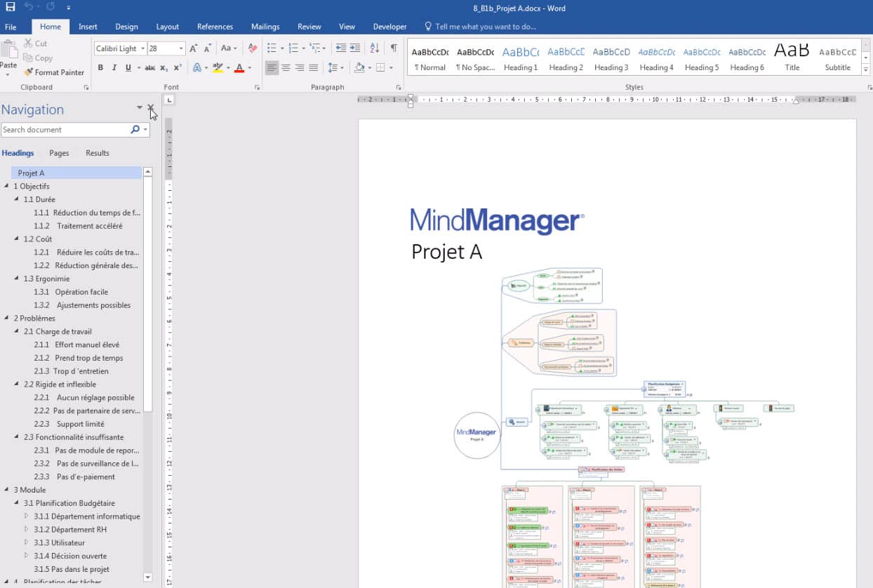This screenshot has height=588, width=873.
Task: Open the References ribbon tab
Action: click(x=215, y=27)
